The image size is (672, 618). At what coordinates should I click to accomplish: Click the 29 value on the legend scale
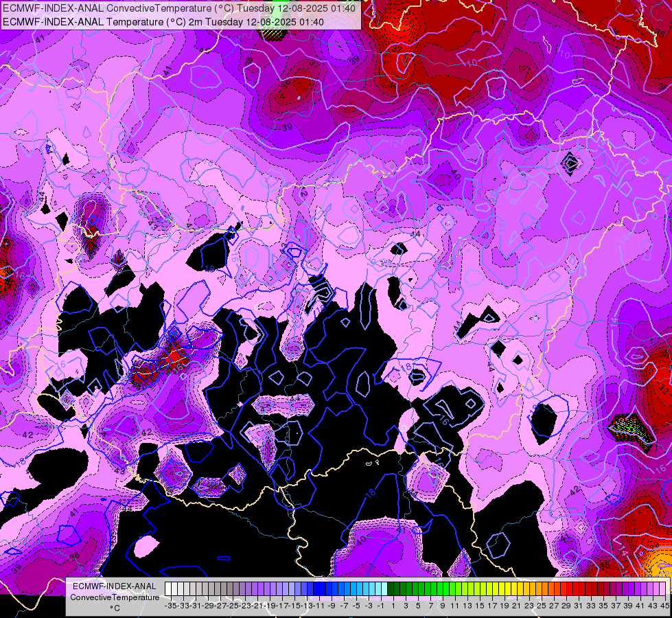pos(566,606)
